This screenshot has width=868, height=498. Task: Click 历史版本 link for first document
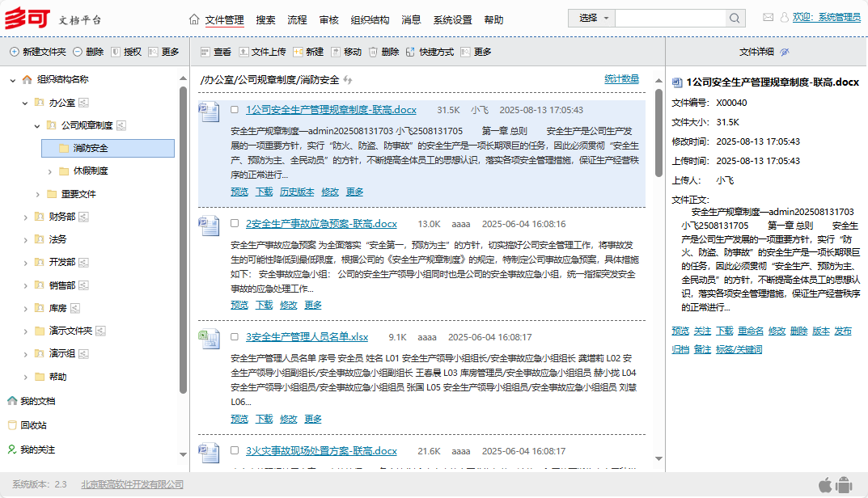(297, 192)
